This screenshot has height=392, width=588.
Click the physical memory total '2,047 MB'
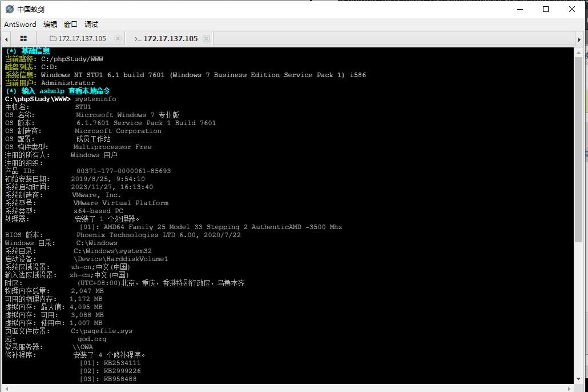(87, 291)
